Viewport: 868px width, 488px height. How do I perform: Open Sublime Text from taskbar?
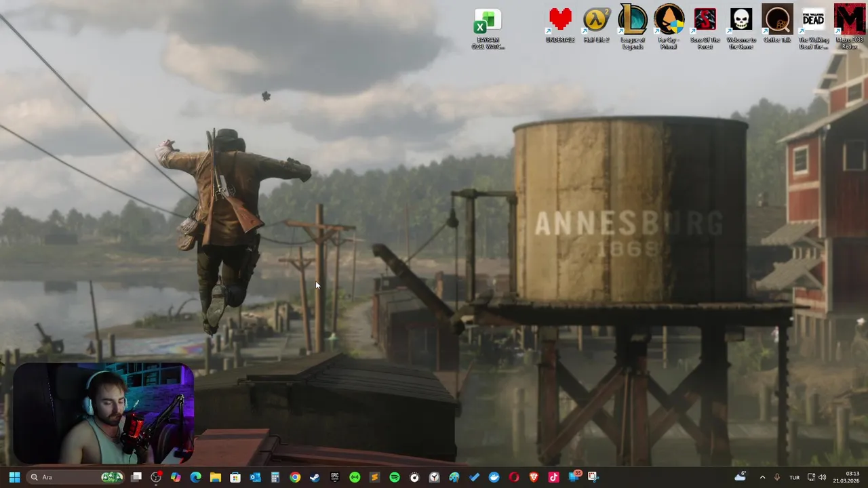374,477
